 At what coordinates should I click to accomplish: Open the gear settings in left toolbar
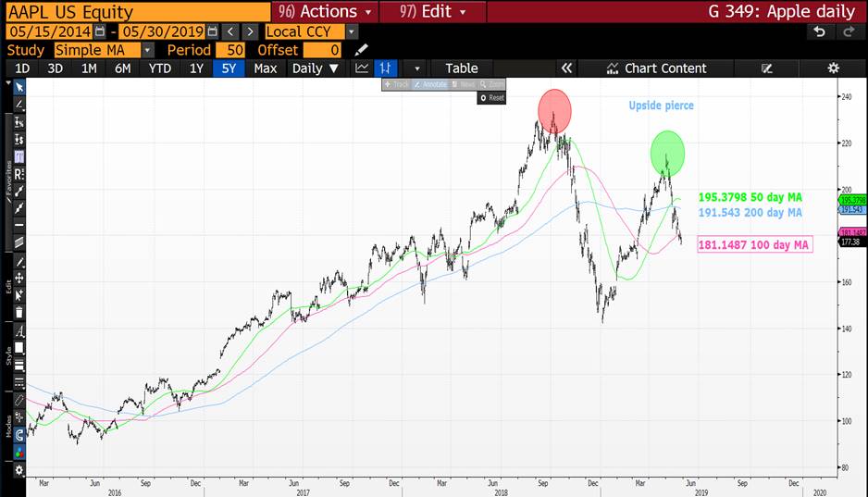pyautogui.click(x=19, y=470)
